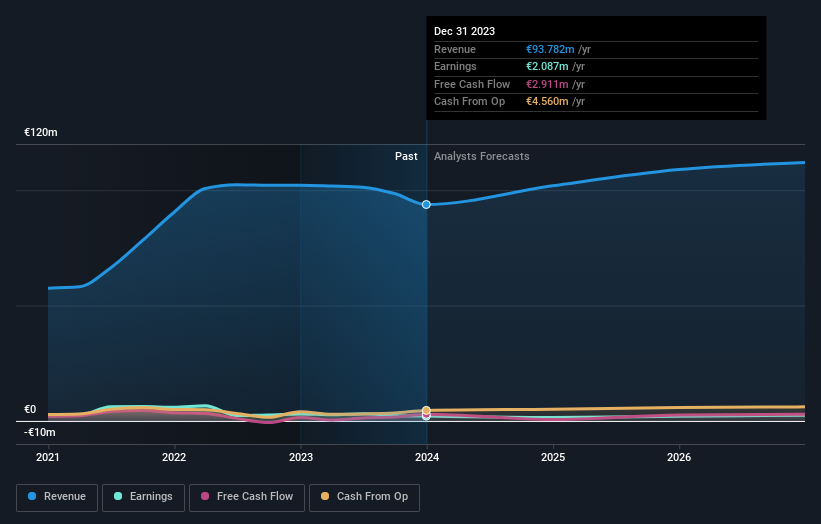Viewport: 821px width, 524px height.
Task: Click the €2.911m free cash flow value
Action: pyautogui.click(x=547, y=84)
